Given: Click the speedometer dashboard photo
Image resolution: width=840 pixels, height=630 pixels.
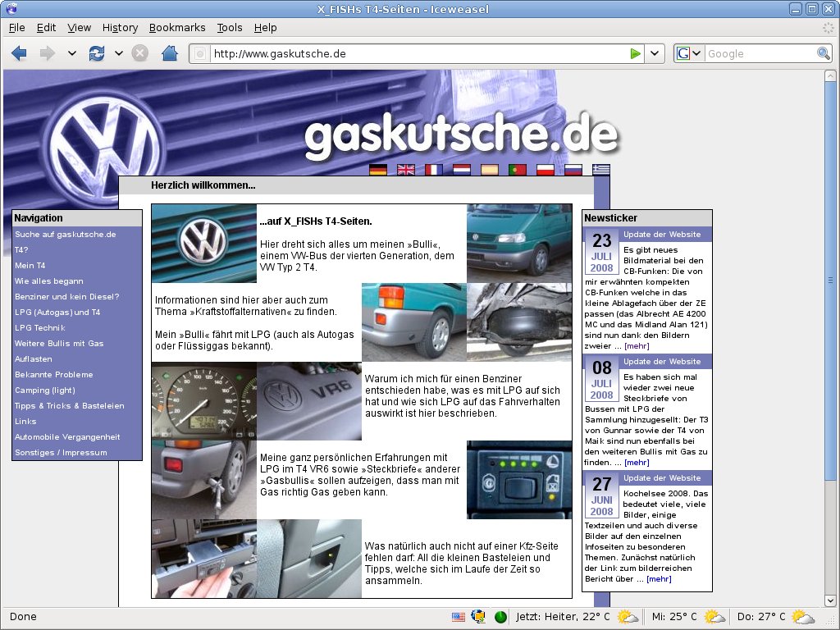Looking at the screenshot, I should coord(204,401).
